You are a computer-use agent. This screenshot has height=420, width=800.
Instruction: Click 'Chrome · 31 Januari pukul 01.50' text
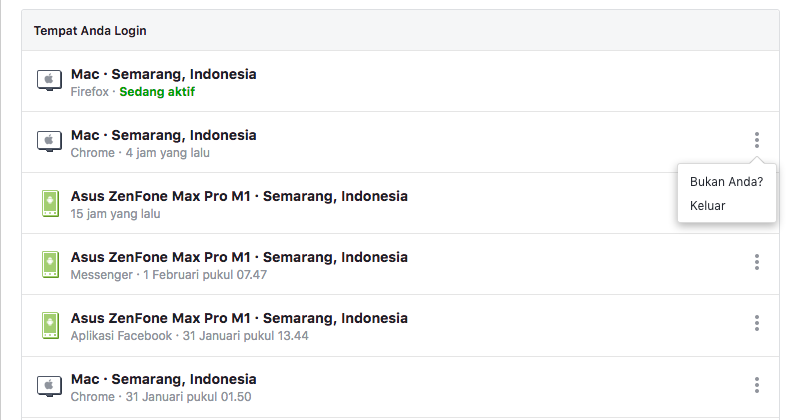point(161,397)
